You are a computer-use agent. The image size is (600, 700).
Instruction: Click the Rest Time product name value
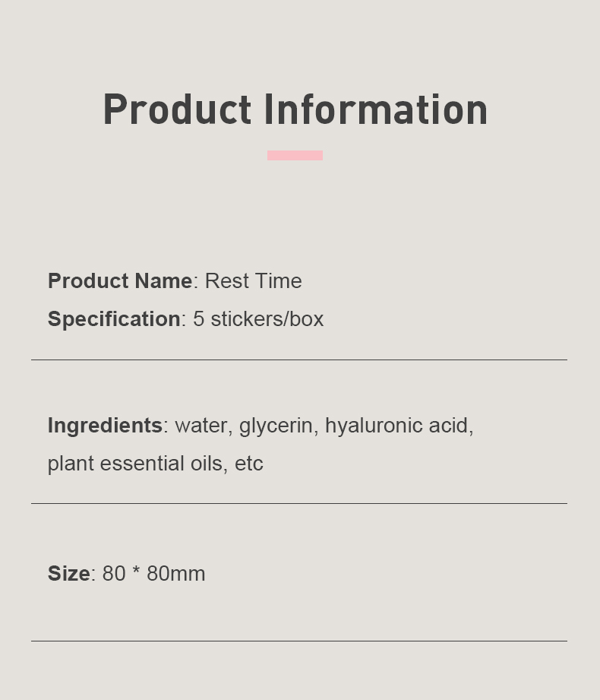click(253, 281)
